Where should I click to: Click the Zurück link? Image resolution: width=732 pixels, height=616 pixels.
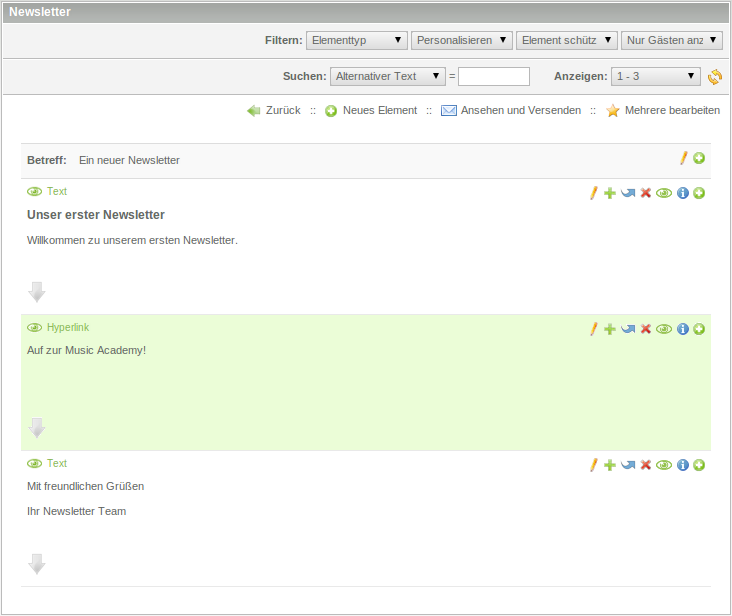tap(282, 110)
